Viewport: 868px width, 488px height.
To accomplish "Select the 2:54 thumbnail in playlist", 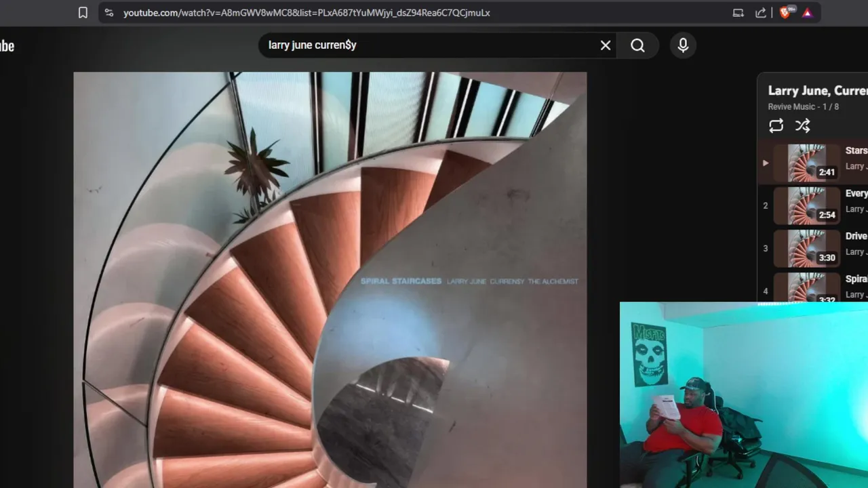I will (x=807, y=205).
